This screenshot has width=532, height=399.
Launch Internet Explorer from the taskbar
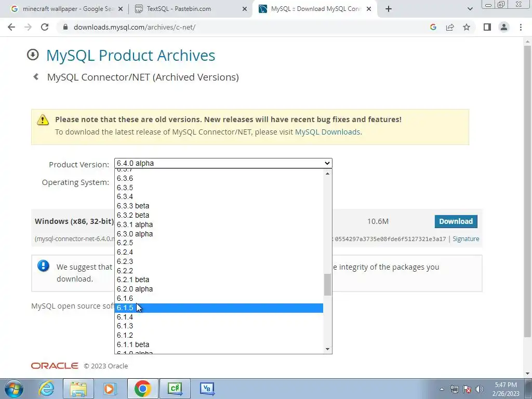point(46,389)
